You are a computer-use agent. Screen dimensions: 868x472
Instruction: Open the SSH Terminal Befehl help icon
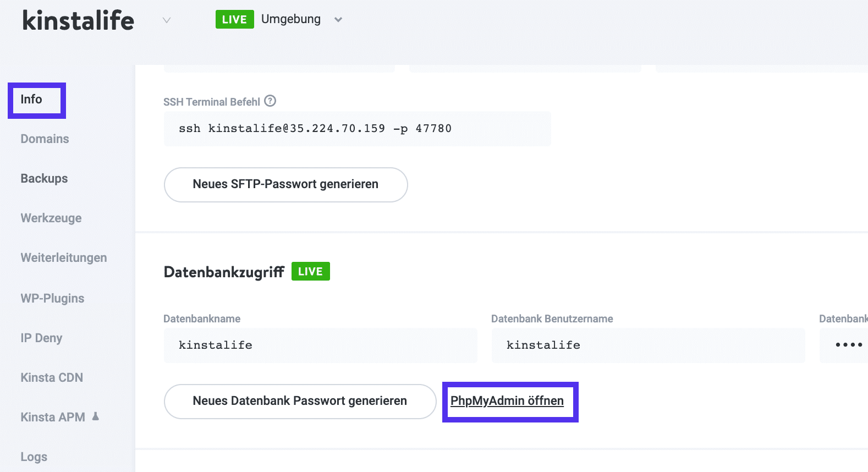[269, 101]
